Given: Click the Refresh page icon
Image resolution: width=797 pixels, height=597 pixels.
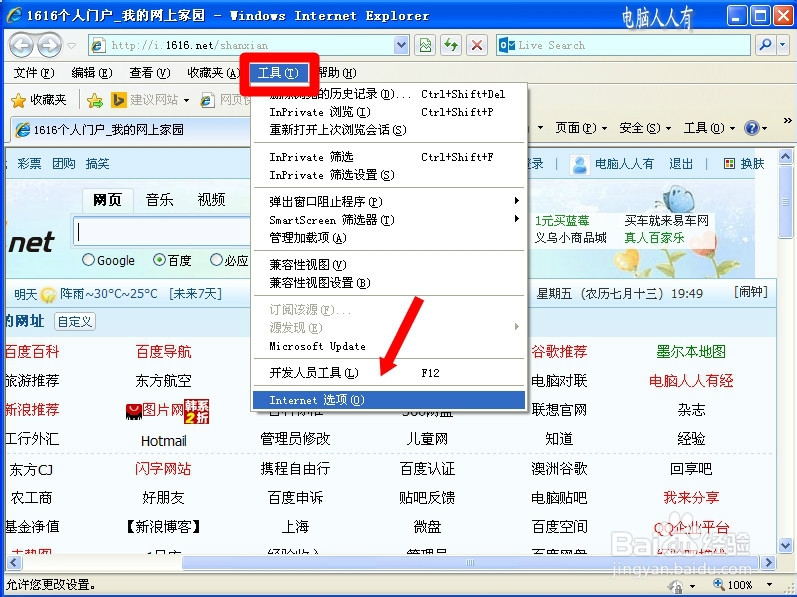Looking at the screenshot, I should click(x=451, y=45).
